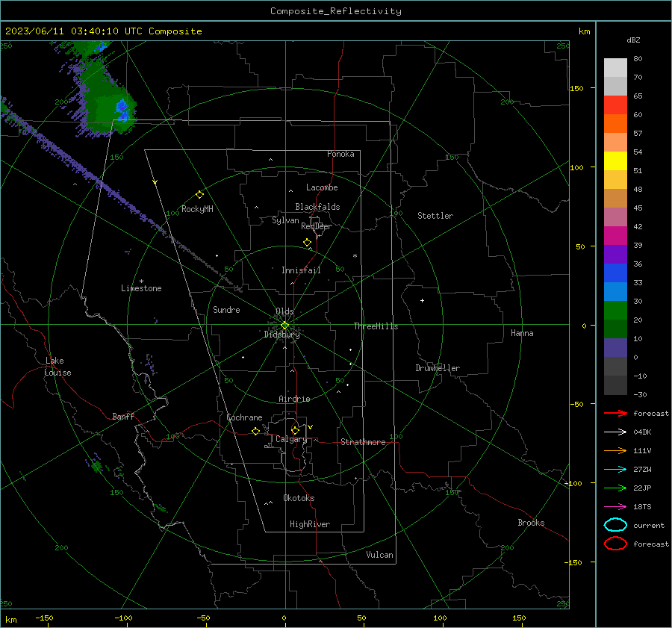Click the yellow diamond marker above Calgary label
Viewport: 672px width, 628px height.
pos(295,430)
